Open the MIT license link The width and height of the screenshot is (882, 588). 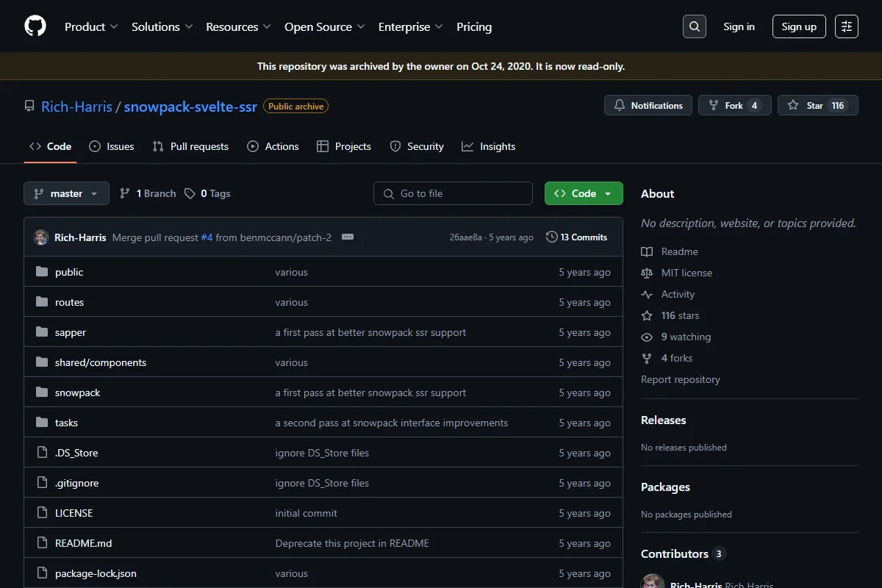(x=686, y=273)
